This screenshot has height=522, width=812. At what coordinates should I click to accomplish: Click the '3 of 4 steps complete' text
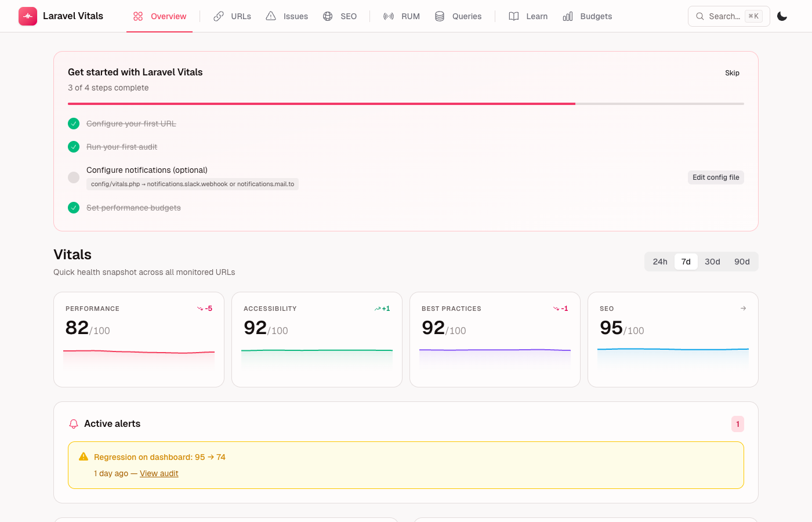tap(108, 88)
